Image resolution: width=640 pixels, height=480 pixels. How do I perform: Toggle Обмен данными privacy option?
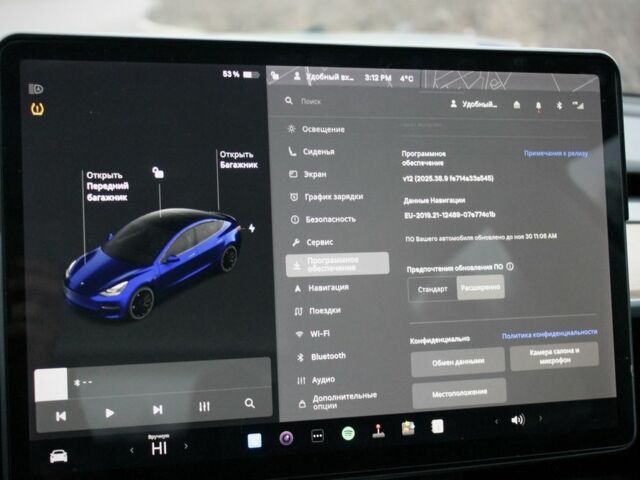(x=457, y=361)
